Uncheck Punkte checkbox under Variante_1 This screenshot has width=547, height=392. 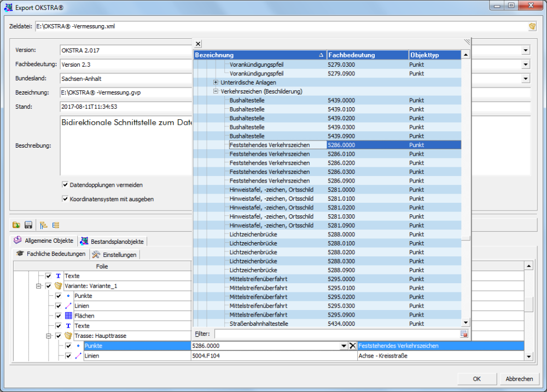[59, 296]
